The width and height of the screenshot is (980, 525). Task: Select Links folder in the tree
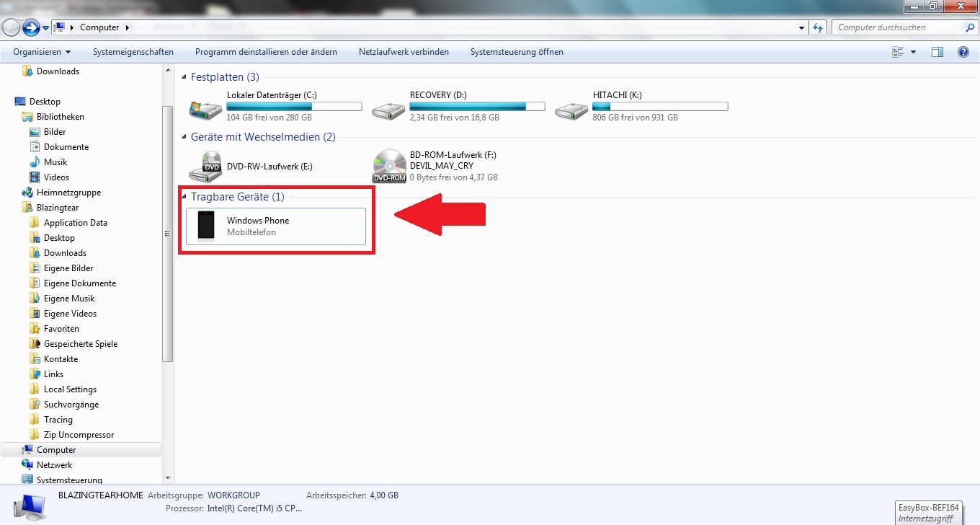tap(53, 374)
